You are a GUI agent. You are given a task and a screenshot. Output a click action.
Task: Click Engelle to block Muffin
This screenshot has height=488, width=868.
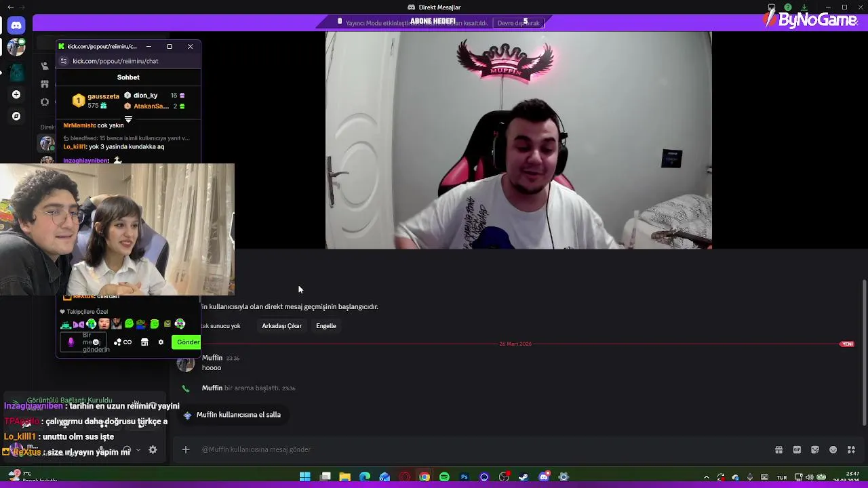click(326, 326)
